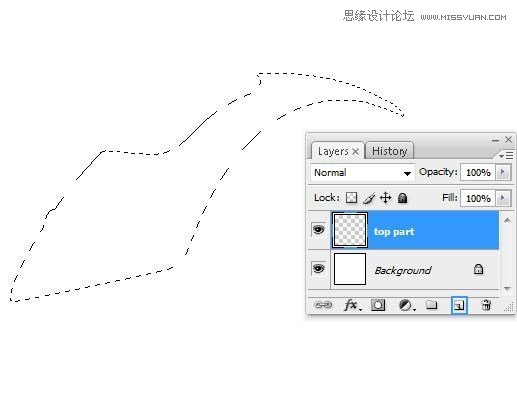The width and height of the screenshot is (517, 396).
Task: Click the Fill 100% field
Action: 478,198
